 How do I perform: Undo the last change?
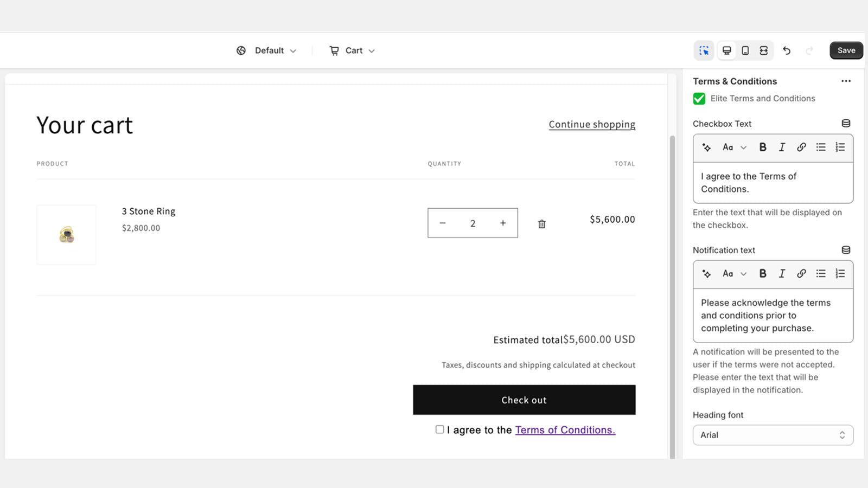(x=787, y=50)
